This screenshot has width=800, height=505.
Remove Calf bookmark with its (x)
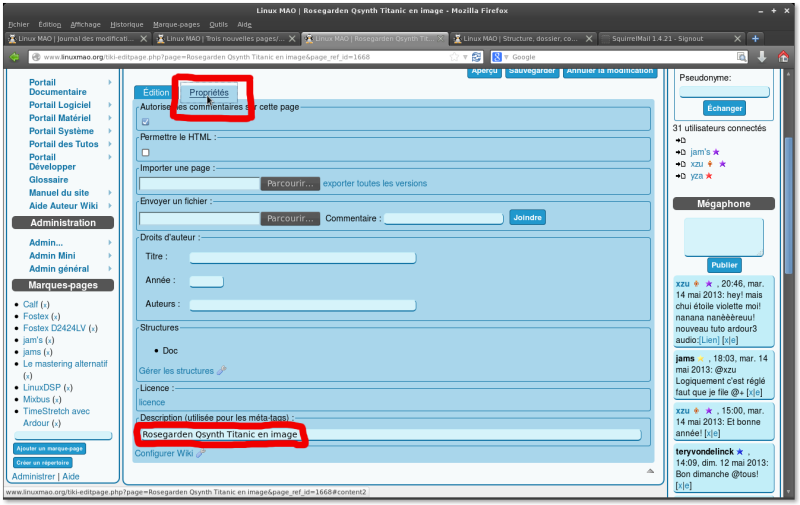pos(45,305)
